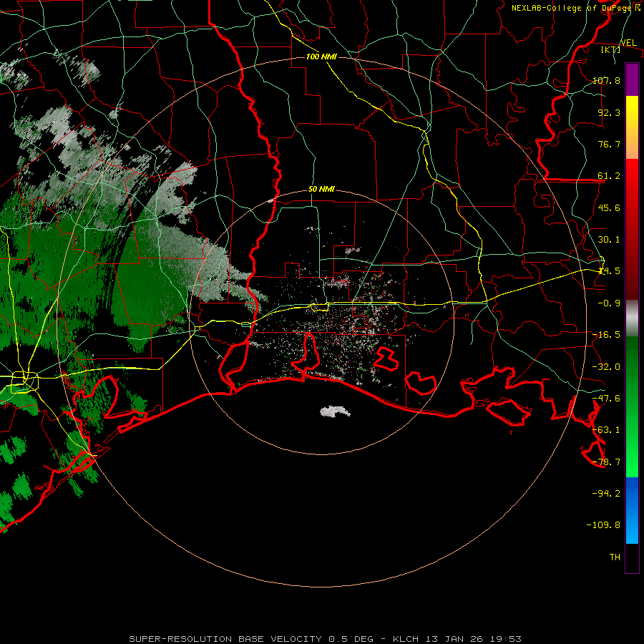Select the 107.8 legend value
Image resolution: width=644 pixels, height=644 pixels.
606,80
